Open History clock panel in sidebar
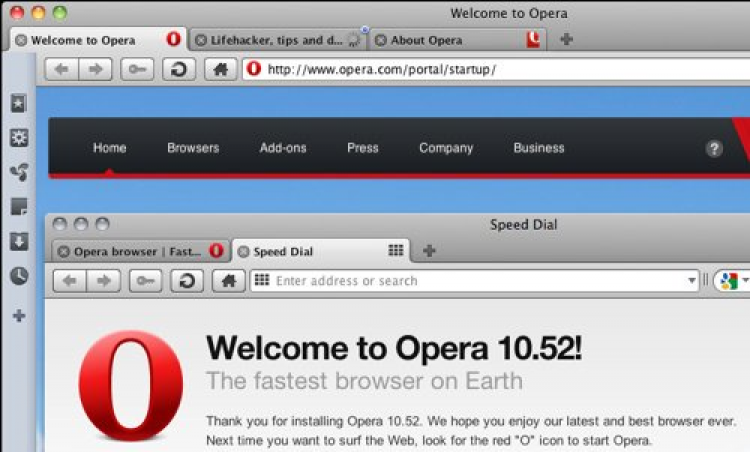The height and width of the screenshot is (452, 750). point(19,276)
